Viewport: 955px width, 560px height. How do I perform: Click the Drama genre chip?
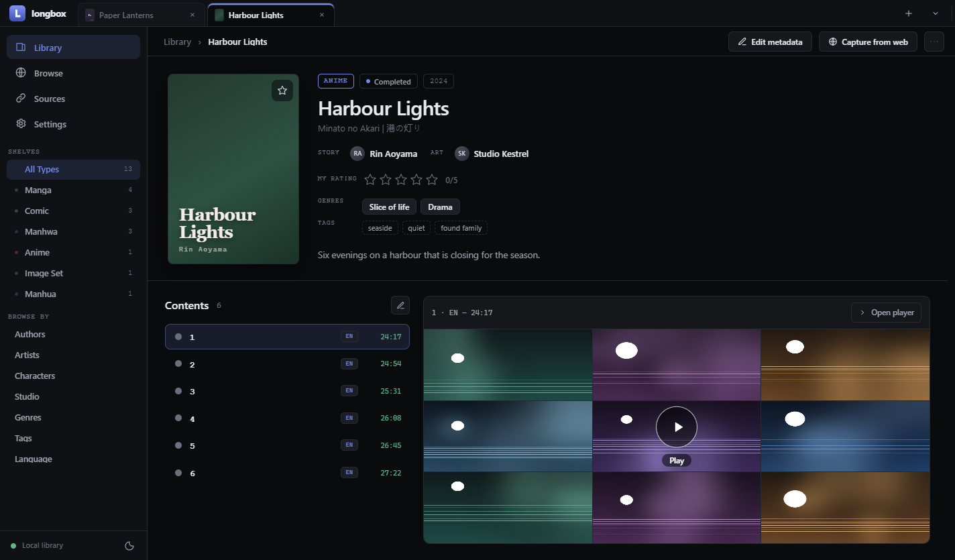tap(440, 207)
